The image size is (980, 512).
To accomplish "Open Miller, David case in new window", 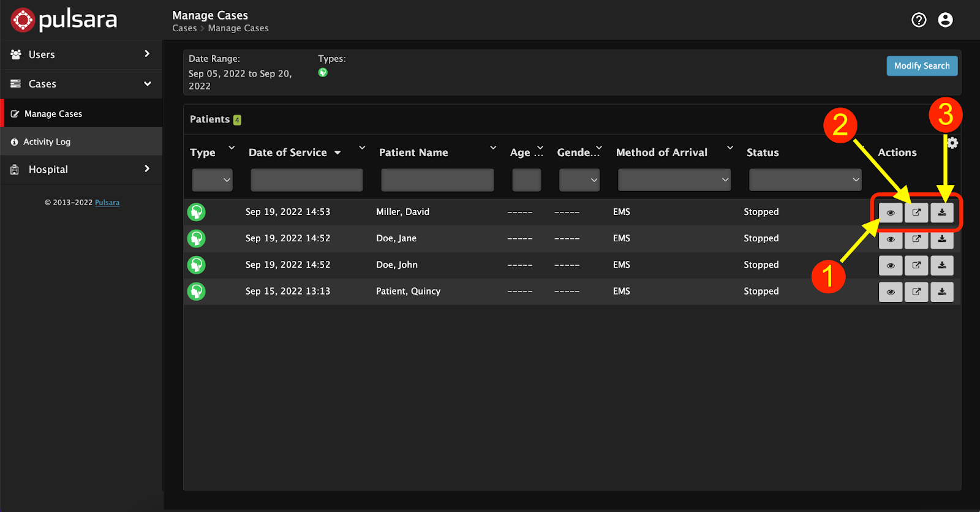I will pos(916,213).
